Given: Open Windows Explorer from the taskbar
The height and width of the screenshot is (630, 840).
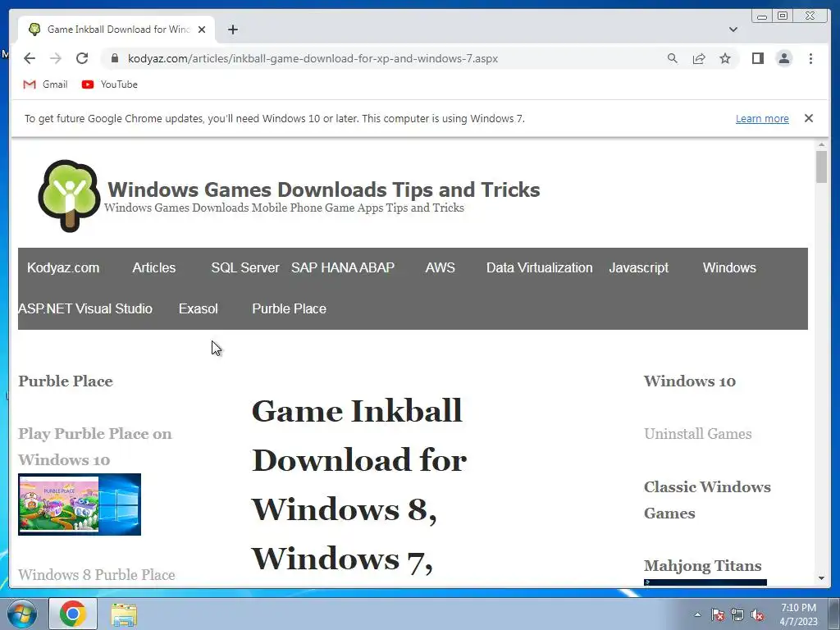Looking at the screenshot, I should [x=124, y=614].
